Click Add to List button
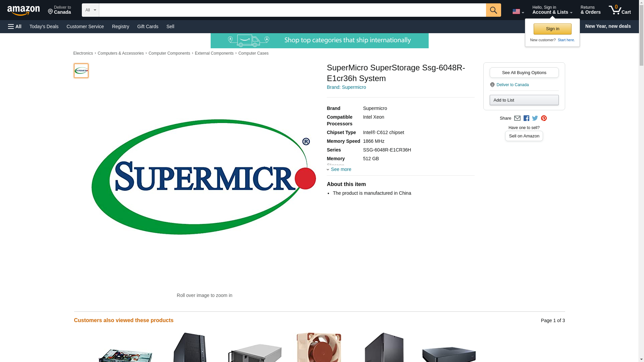Screen dimensions: 644x362 (x=524, y=100)
